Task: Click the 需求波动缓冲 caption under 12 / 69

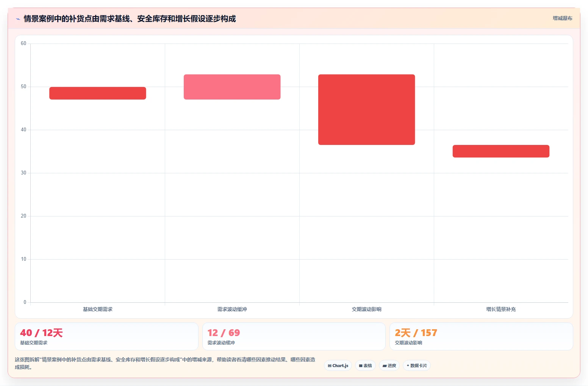Action: pos(221,343)
